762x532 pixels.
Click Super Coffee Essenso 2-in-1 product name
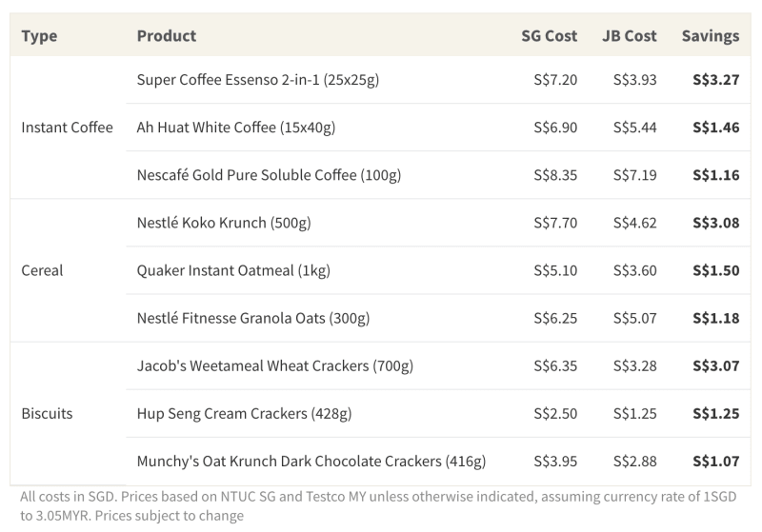pyautogui.click(x=258, y=80)
